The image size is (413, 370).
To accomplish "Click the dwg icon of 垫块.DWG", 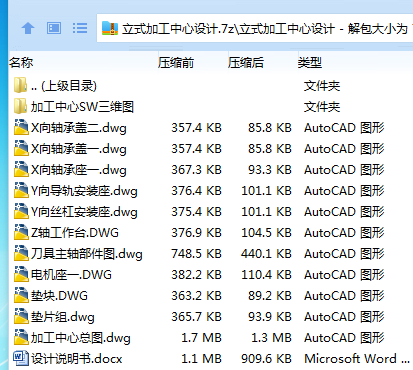I will point(21,296).
